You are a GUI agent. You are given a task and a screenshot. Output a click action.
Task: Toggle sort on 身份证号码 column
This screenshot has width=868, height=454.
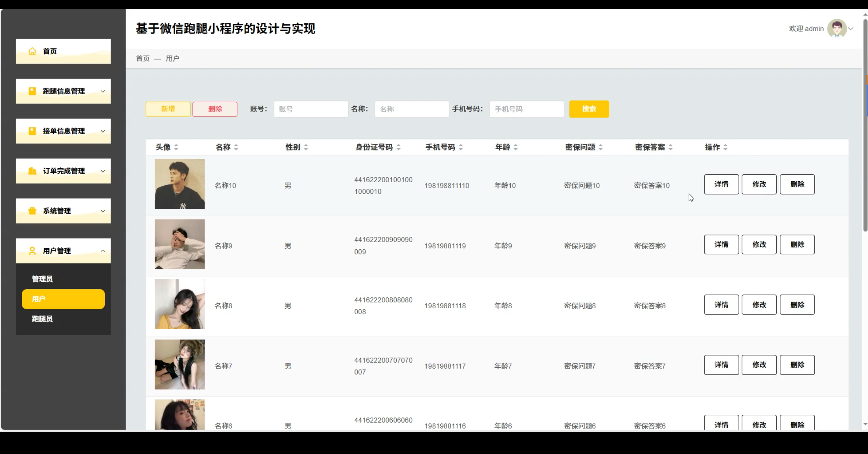[398, 147]
